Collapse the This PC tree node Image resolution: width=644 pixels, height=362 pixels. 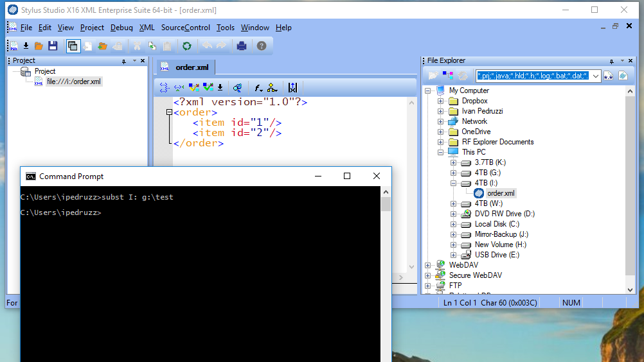(440, 152)
